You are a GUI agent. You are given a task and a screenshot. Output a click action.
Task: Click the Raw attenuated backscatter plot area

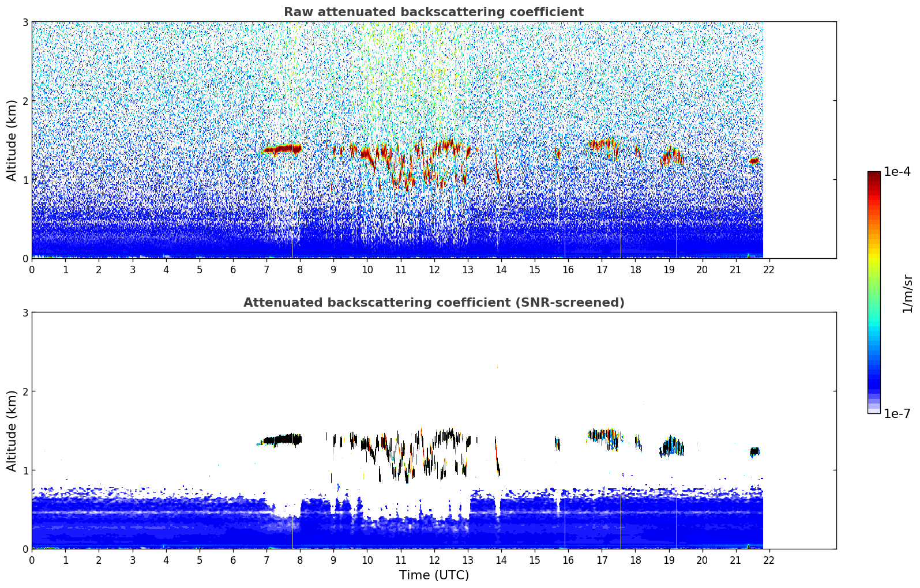coord(434,140)
